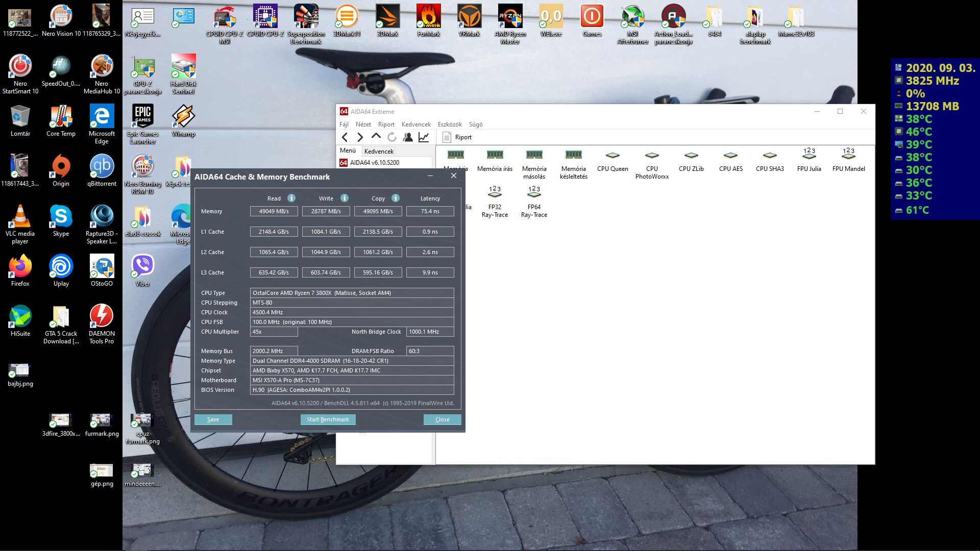Open the CPUID CPU-Z MSI desktop icon
This screenshot has width=980, height=551.
tap(225, 24)
